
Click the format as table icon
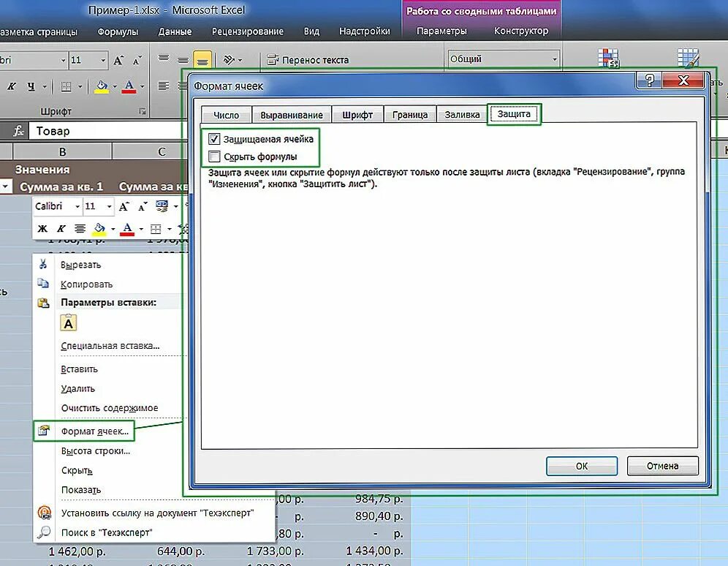tap(688, 58)
